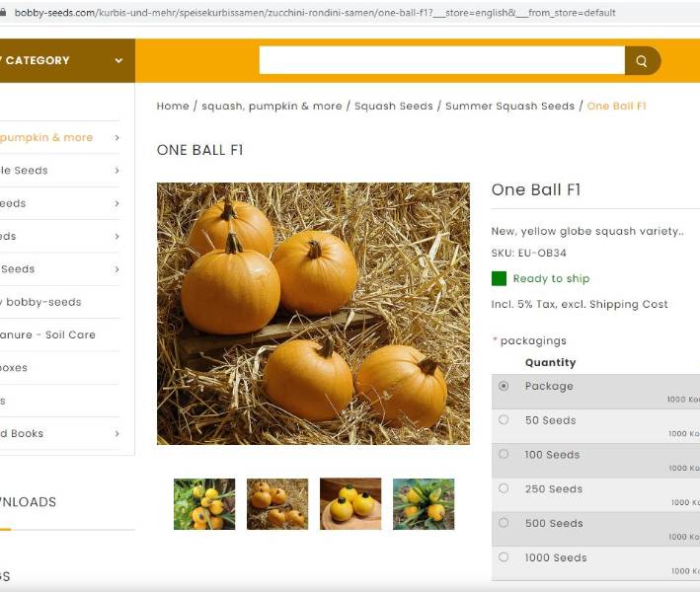Show third thumbnail with yellow squash on plate
The image size is (700, 592).
350,504
